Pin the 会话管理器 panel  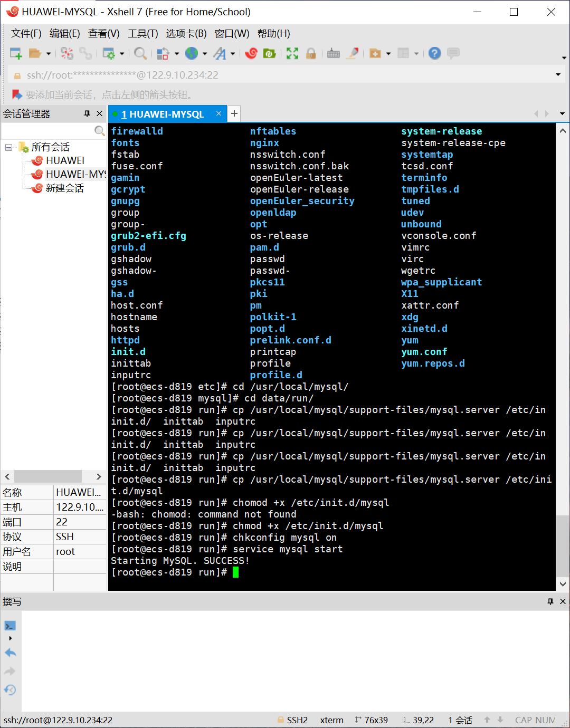click(87, 113)
